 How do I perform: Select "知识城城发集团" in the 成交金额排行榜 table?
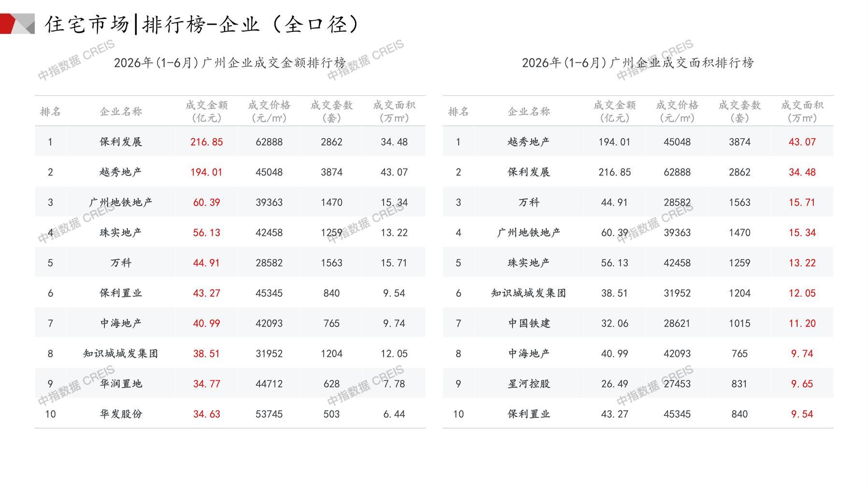click(x=121, y=354)
